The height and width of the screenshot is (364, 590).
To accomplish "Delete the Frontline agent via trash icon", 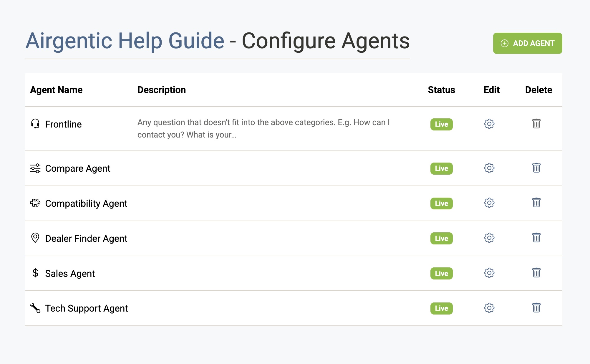I will point(536,124).
